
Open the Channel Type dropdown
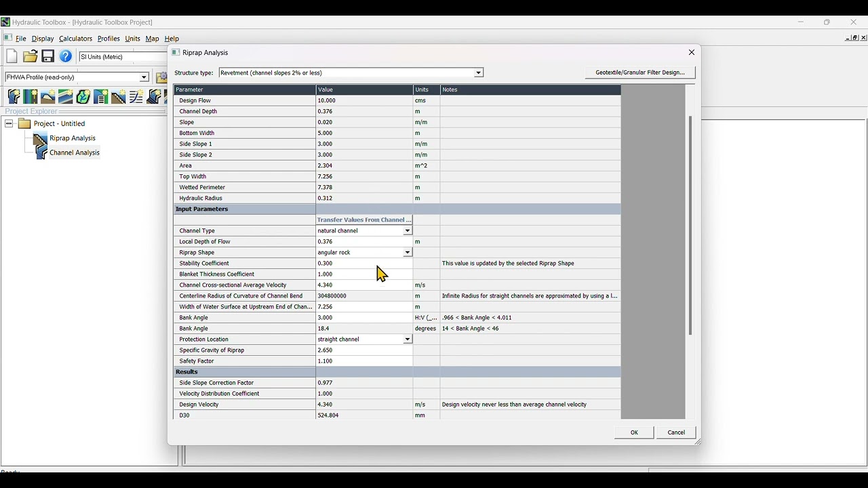[407, 230]
